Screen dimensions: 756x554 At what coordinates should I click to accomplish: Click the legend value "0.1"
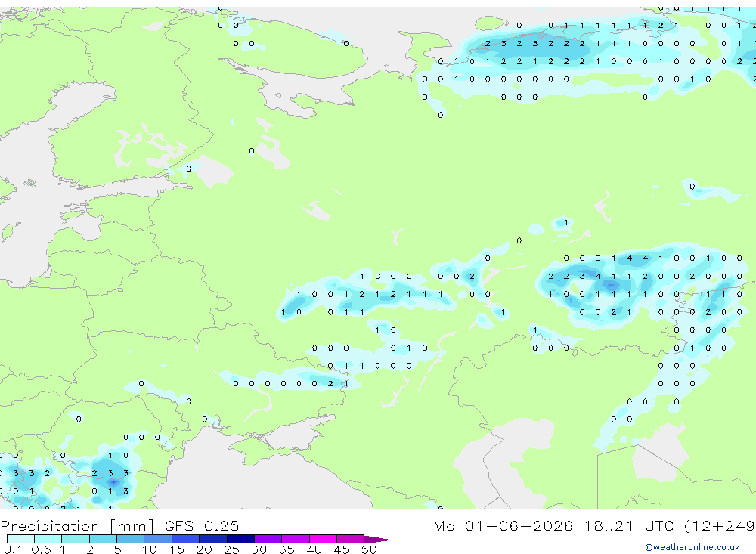tap(13, 549)
